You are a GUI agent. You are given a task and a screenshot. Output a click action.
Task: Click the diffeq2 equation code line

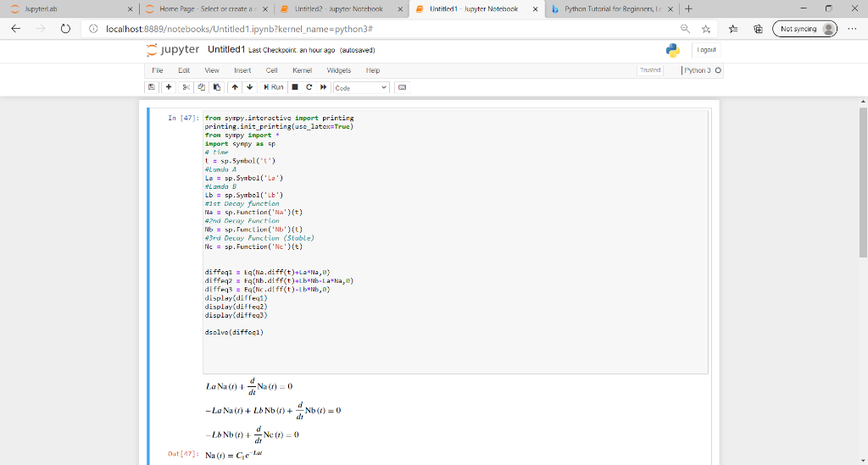[279, 281]
